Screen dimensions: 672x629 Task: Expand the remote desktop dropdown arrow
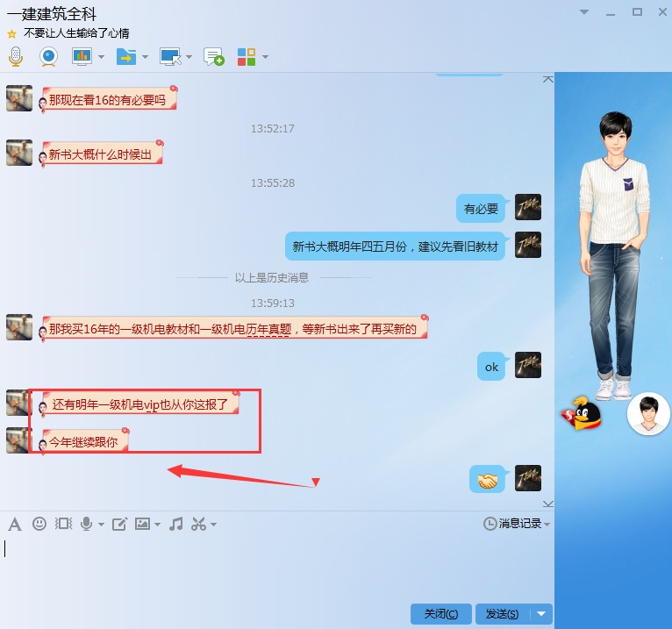coord(189,56)
